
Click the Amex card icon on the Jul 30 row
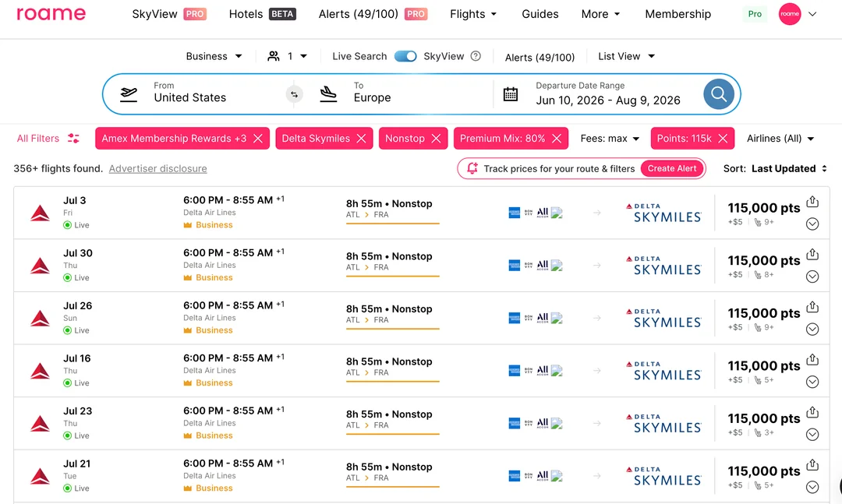click(515, 265)
